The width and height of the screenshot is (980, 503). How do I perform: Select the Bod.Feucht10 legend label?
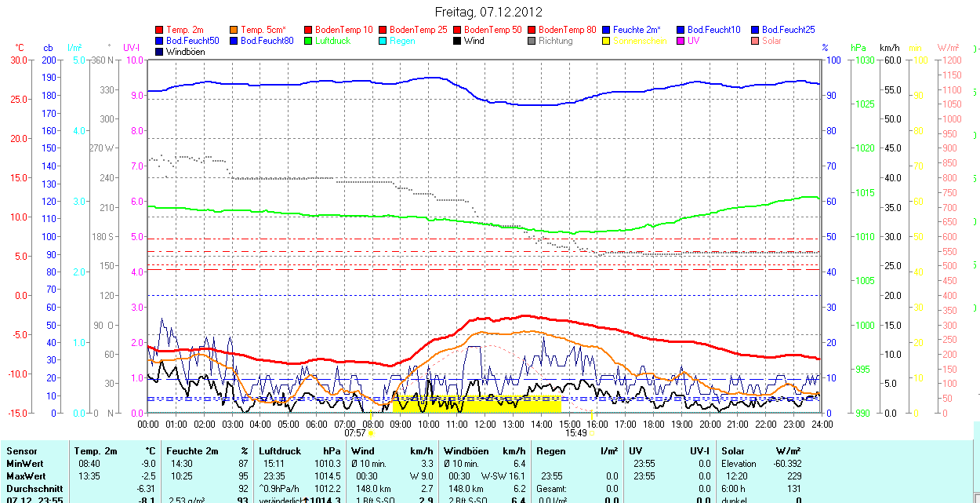click(x=713, y=30)
